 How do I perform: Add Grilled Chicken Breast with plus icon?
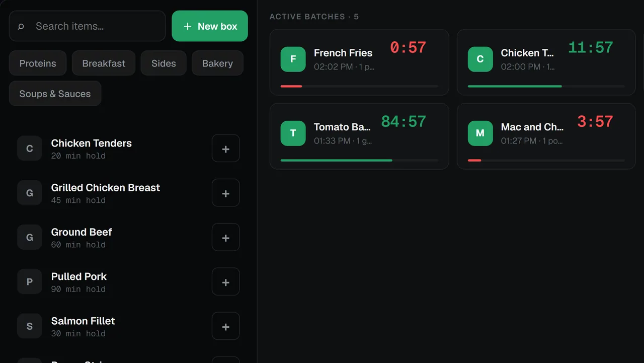[x=225, y=193]
